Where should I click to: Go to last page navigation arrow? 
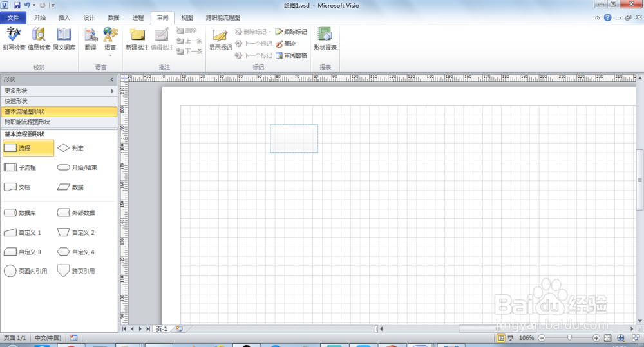click(148, 329)
